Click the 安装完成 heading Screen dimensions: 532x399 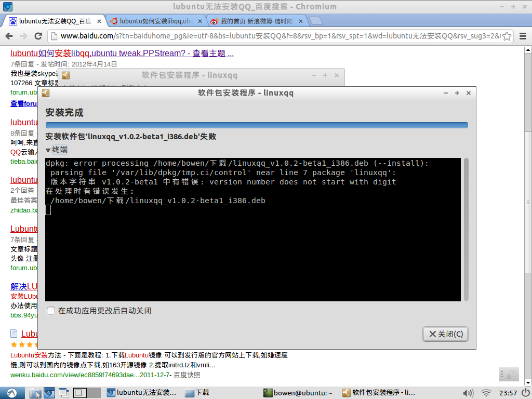click(x=64, y=113)
